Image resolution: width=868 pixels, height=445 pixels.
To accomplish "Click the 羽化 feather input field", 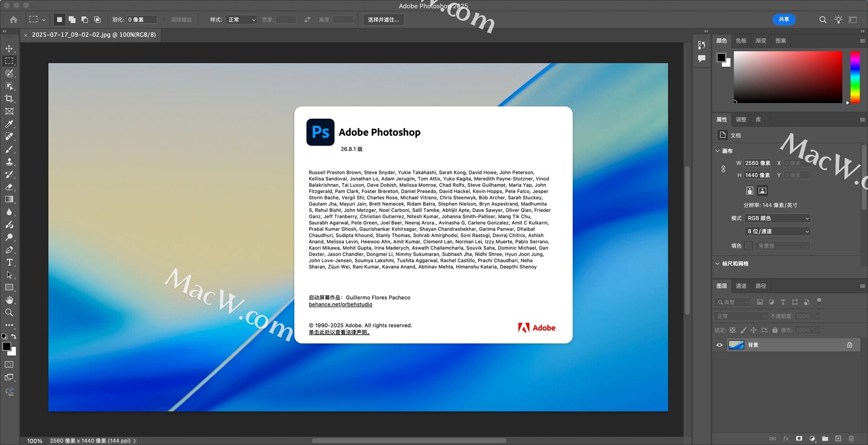I will click(x=142, y=19).
